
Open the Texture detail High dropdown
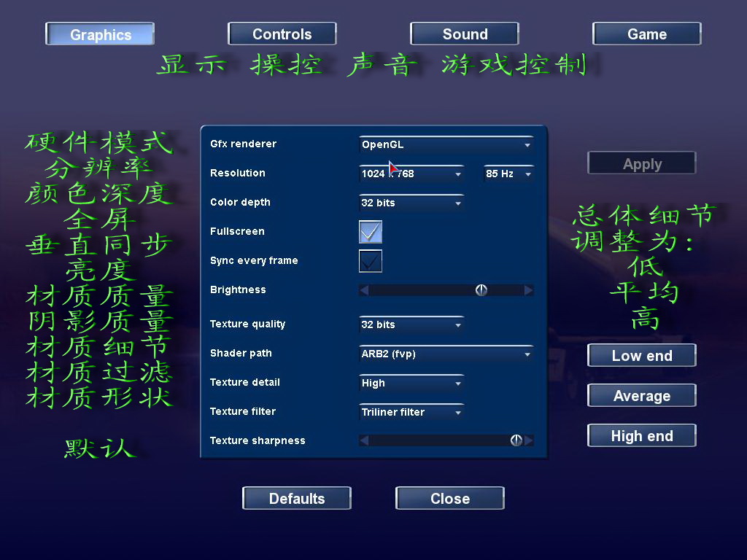click(411, 383)
